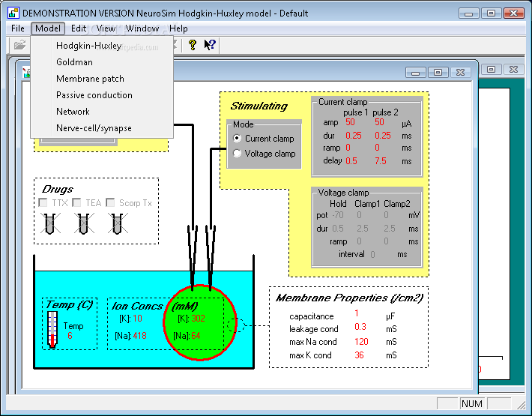Screen dimensions: 532x416
Task: Open the Window menu
Action: [142, 28]
